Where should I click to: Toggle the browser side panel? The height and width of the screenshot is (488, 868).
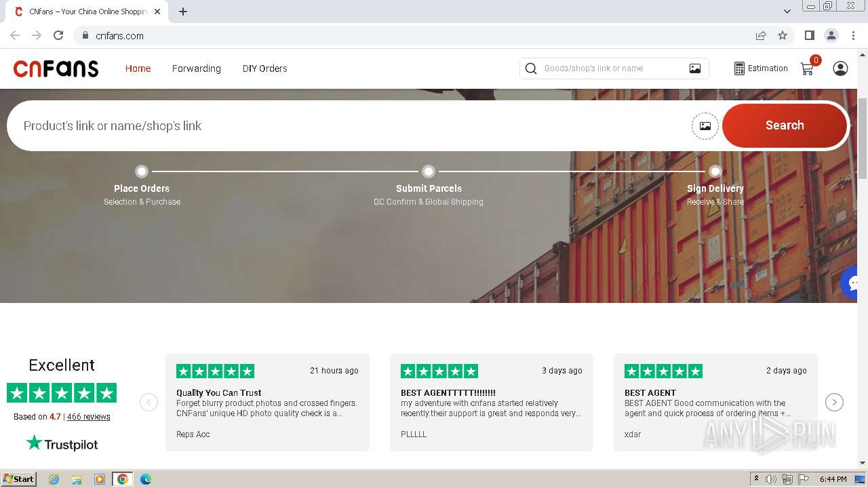coord(809,36)
